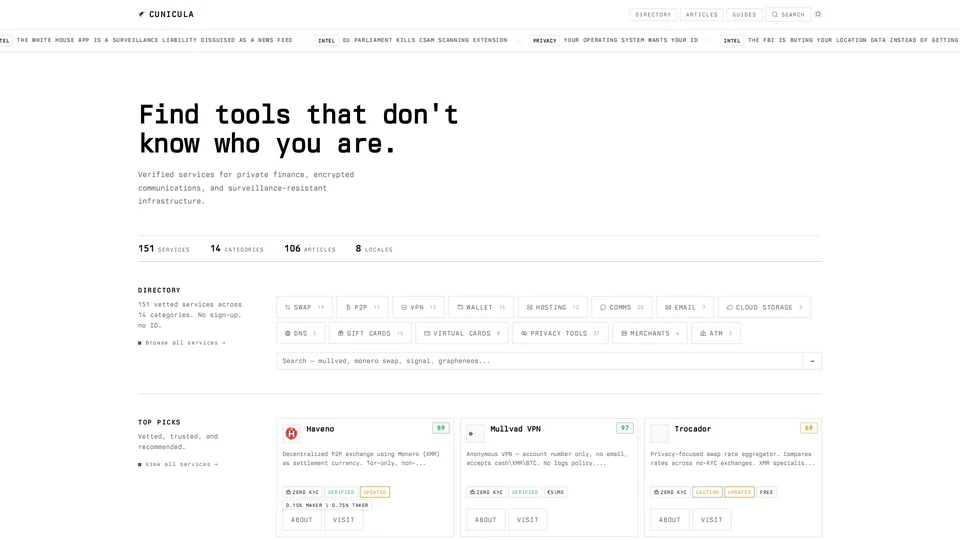Focus the services search input field

coord(539,361)
